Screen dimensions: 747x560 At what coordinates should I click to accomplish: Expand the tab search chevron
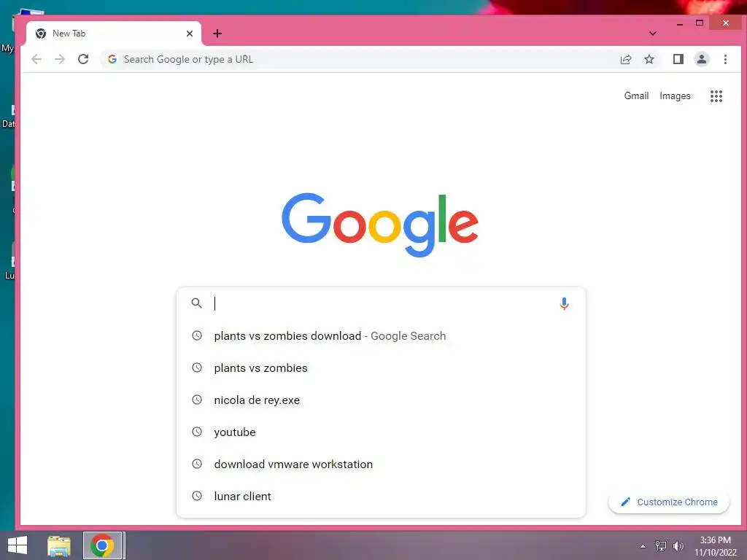[x=653, y=34]
